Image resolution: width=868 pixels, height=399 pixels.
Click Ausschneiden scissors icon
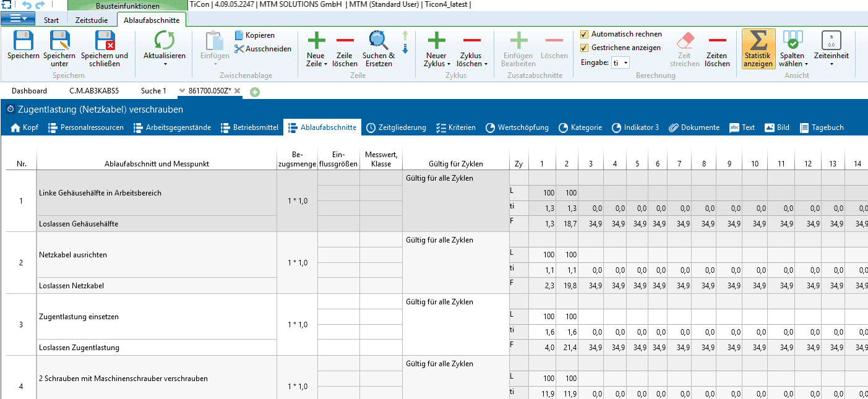[x=239, y=49]
